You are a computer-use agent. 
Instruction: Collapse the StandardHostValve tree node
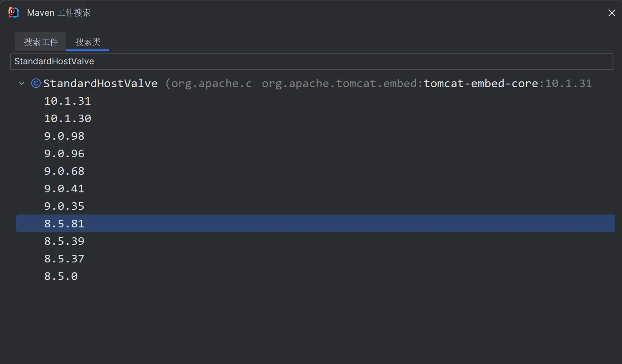point(22,83)
